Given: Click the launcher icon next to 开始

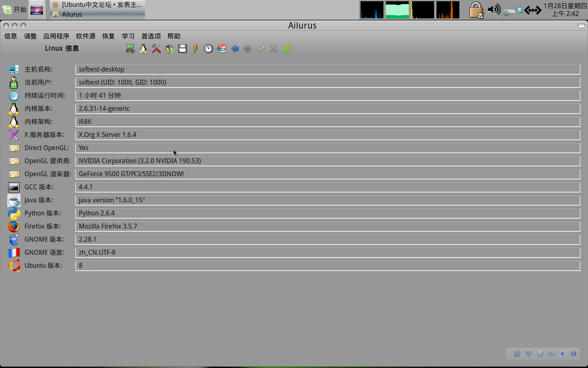Looking at the screenshot, I should tap(37, 10).
